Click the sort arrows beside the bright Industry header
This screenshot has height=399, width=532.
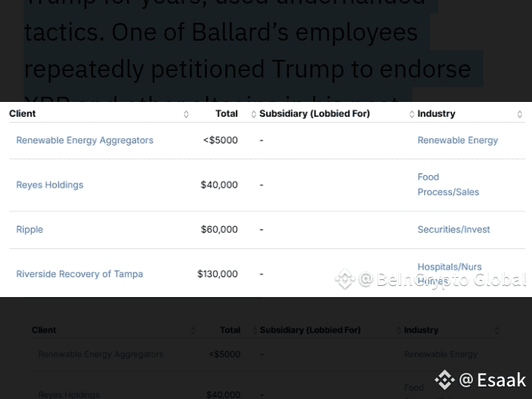(519, 114)
